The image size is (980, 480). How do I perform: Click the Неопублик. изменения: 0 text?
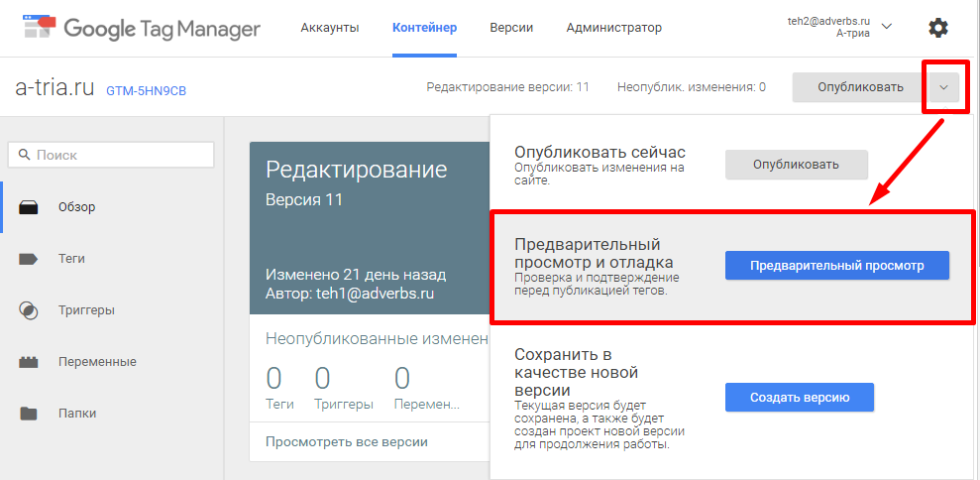tap(692, 87)
